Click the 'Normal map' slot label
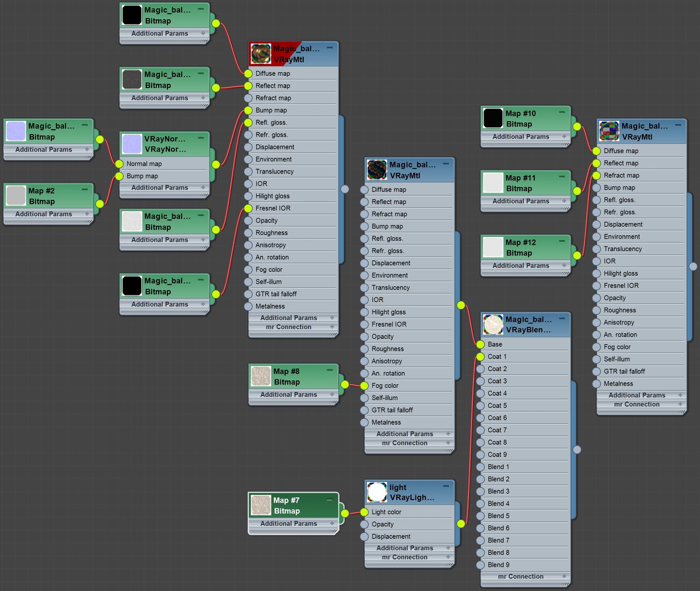The width and height of the screenshot is (700, 591). (x=144, y=164)
